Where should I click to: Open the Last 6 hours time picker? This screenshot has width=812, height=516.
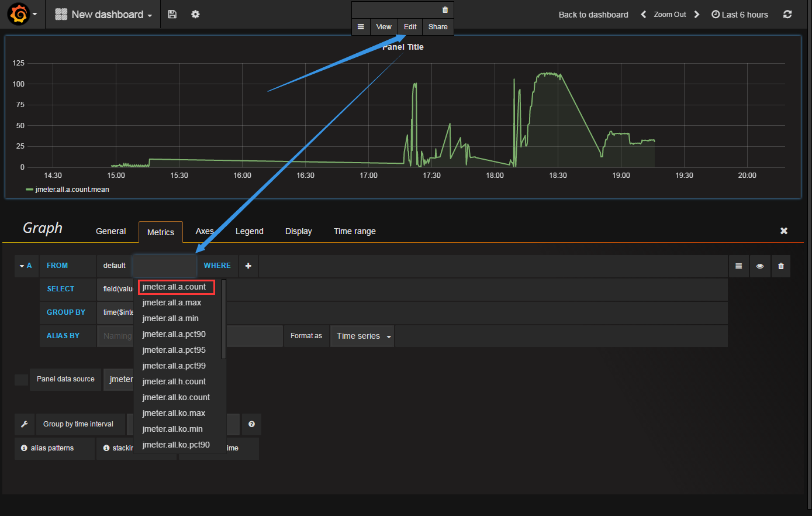coord(740,15)
